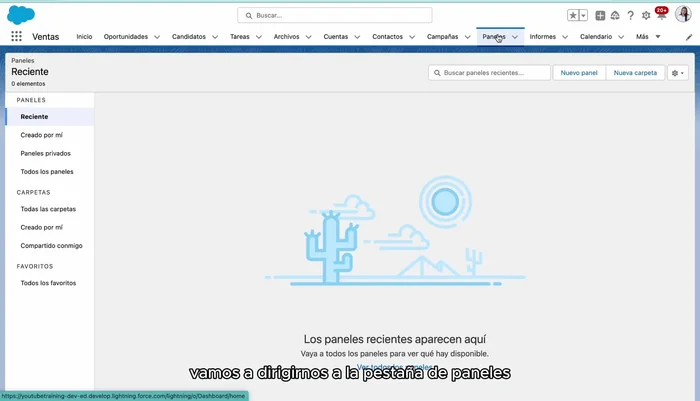Open the Archivos tab

point(287,37)
